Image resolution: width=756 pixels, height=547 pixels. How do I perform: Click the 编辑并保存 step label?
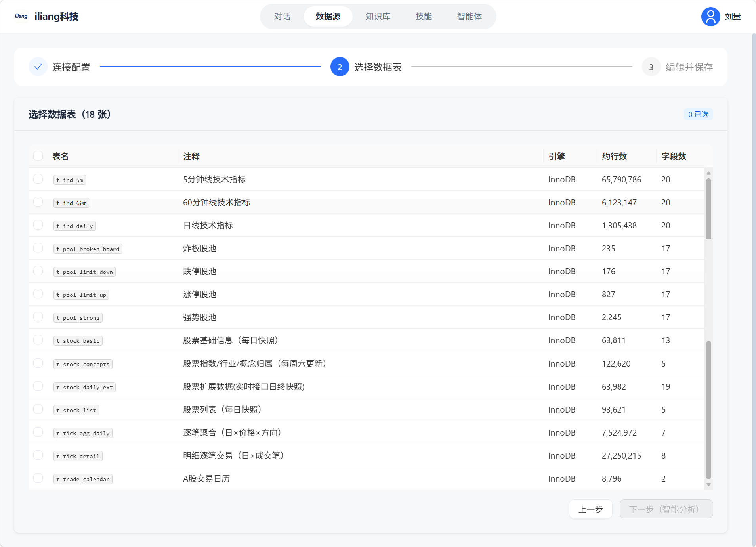coord(689,67)
